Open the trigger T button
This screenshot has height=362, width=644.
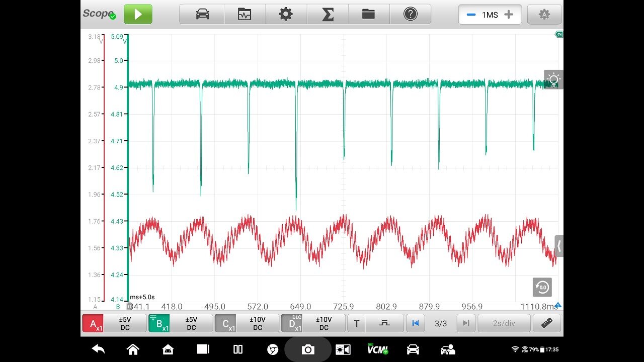click(x=356, y=323)
